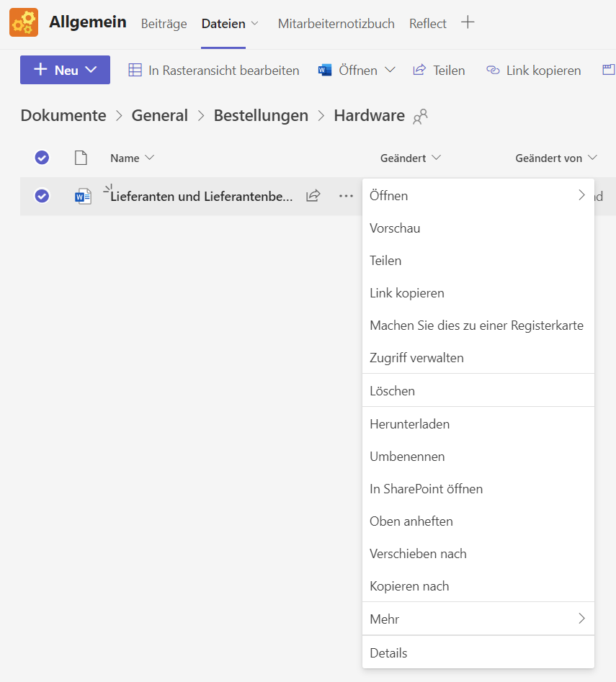Deselect the Lieferanten file row checkbox

(43, 196)
